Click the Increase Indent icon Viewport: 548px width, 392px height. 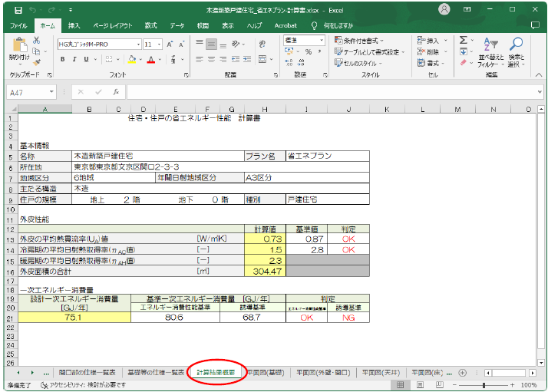247,59
